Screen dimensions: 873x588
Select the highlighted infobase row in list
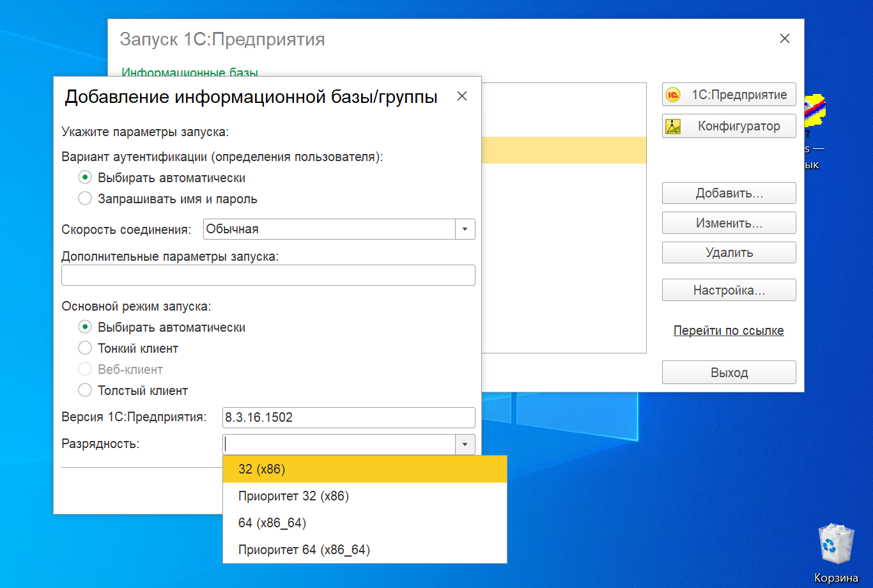coord(564,150)
